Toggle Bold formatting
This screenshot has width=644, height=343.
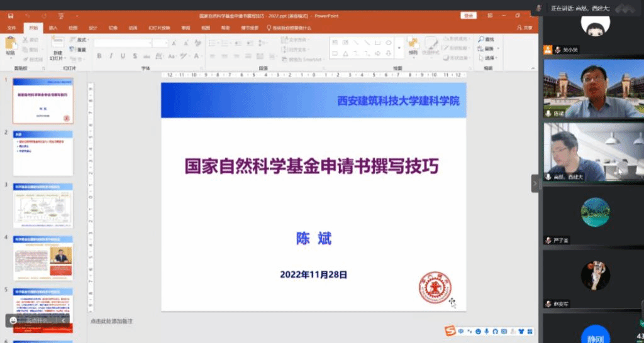point(99,56)
